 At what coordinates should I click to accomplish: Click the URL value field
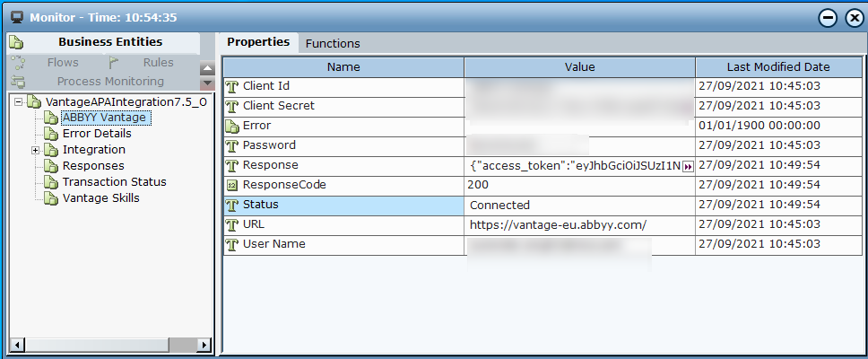click(x=579, y=224)
